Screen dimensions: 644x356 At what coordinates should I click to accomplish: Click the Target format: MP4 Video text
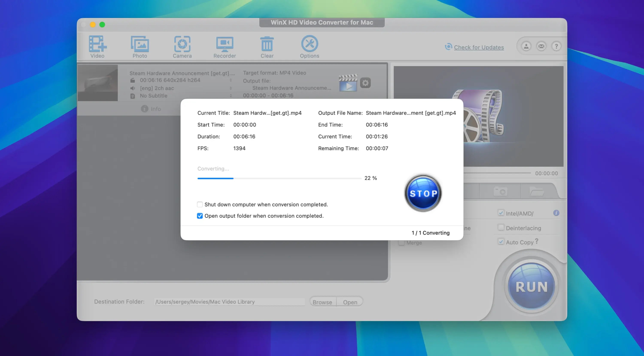pos(274,73)
